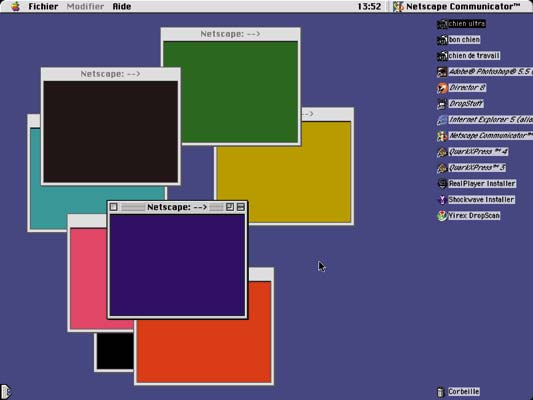Click the title bar of the dark brown Netscape window
Viewport: 533px width, 400px height.
110,74
